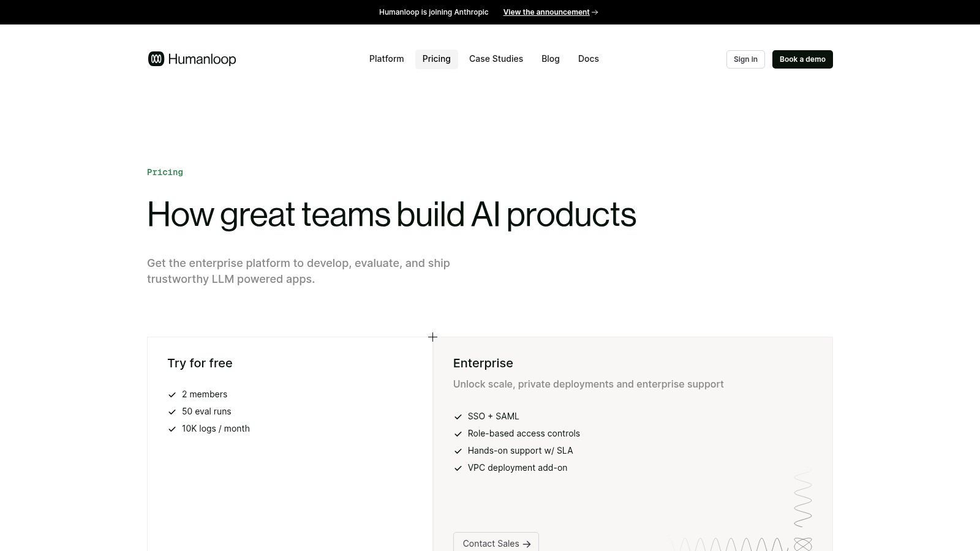This screenshot has height=551, width=980.
Task: Click the checkmark beside "VPC deployment add-on"
Action: point(458,468)
